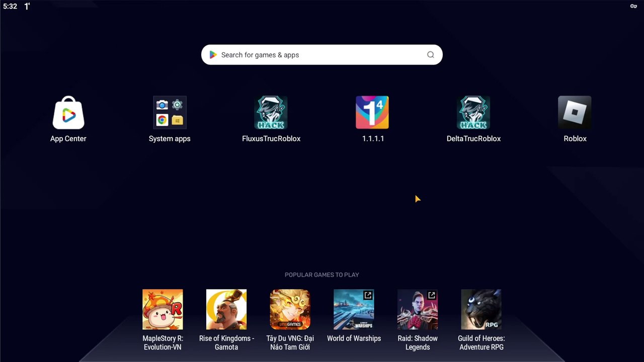Open the 1.1.1.1 app icon
The height and width of the screenshot is (362, 644).
(x=372, y=113)
